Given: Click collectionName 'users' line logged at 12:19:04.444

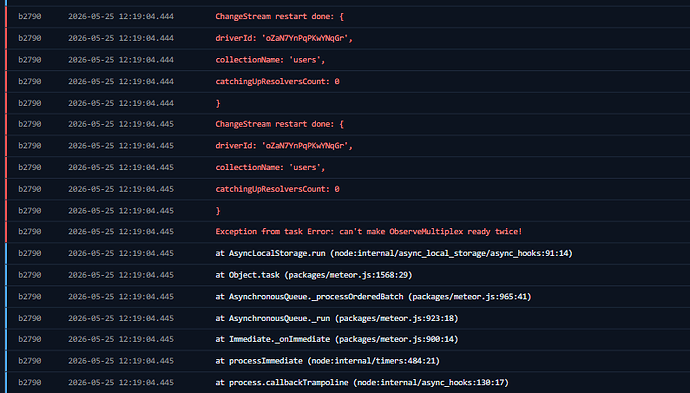Looking at the screenshot, I should point(270,59).
